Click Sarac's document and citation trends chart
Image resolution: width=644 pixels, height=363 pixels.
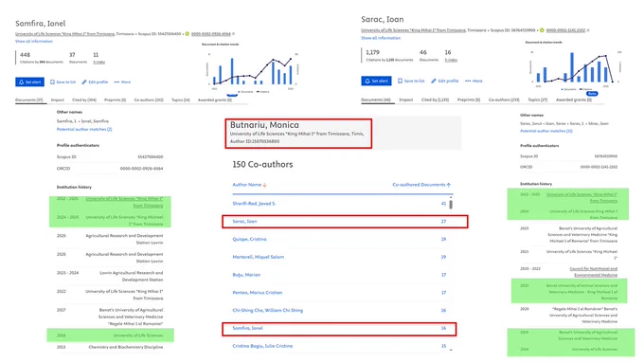(576, 68)
